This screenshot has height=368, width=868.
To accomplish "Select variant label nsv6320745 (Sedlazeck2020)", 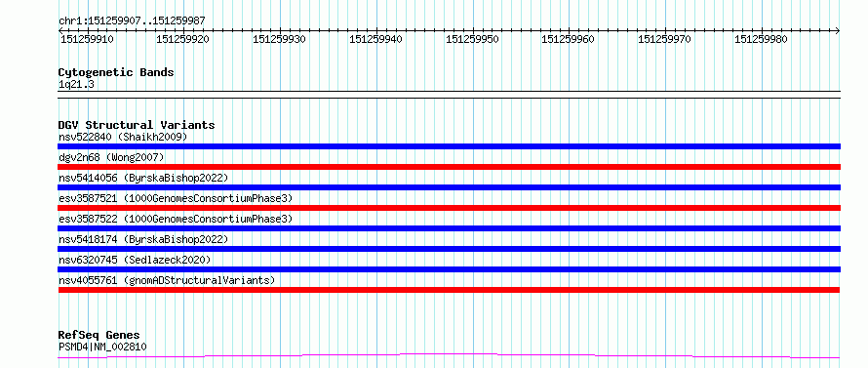I will click(135, 260).
